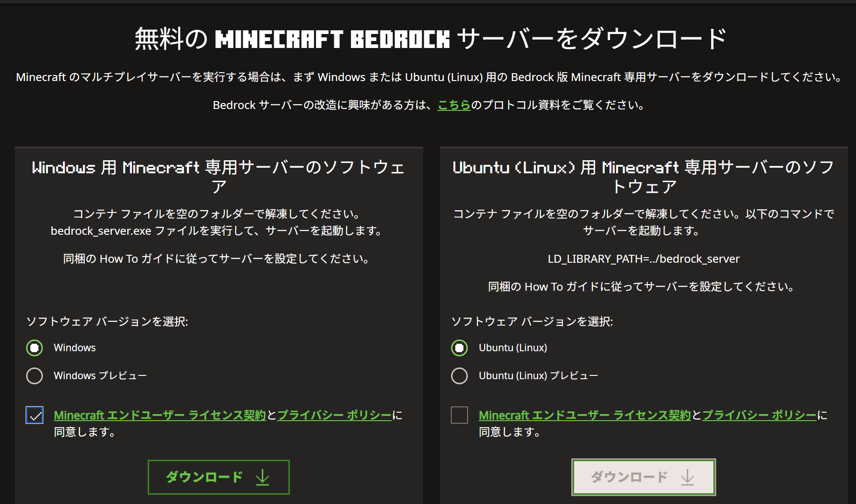856x504 pixels.
Task: Click the bedrock_server.exe instruction text
Action: [216, 231]
